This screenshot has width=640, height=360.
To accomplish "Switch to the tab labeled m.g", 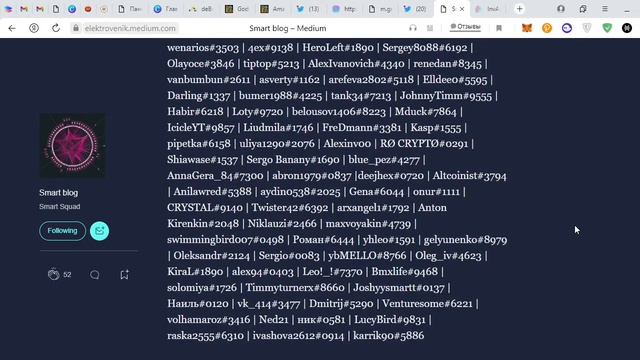I will coord(380,9).
